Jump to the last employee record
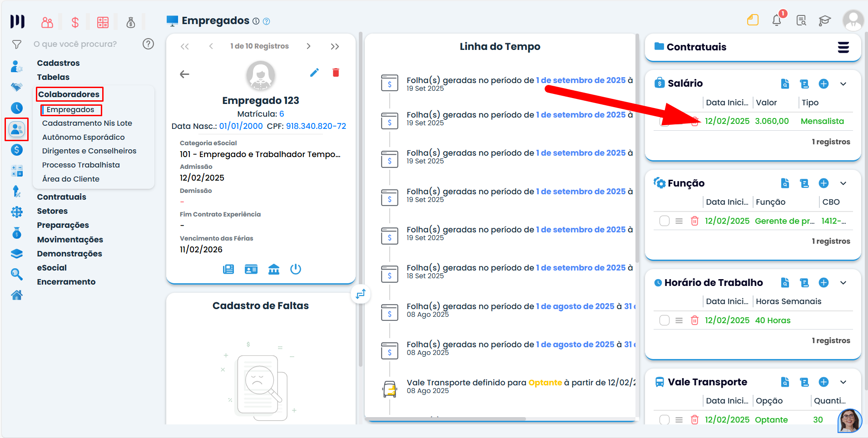The image size is (868, 438). pos(335,46)
